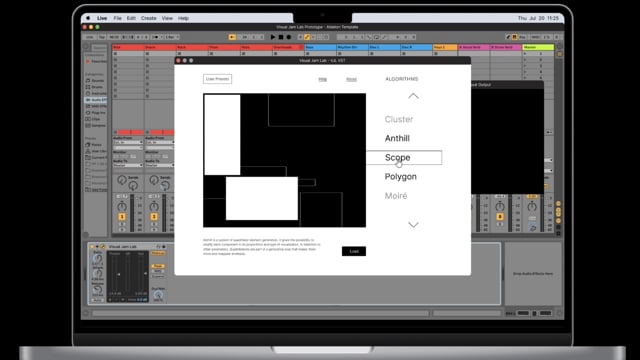Screen dimensions: 640x360
Task: Toggle track 1 activator button
Action: click(122, 217)
